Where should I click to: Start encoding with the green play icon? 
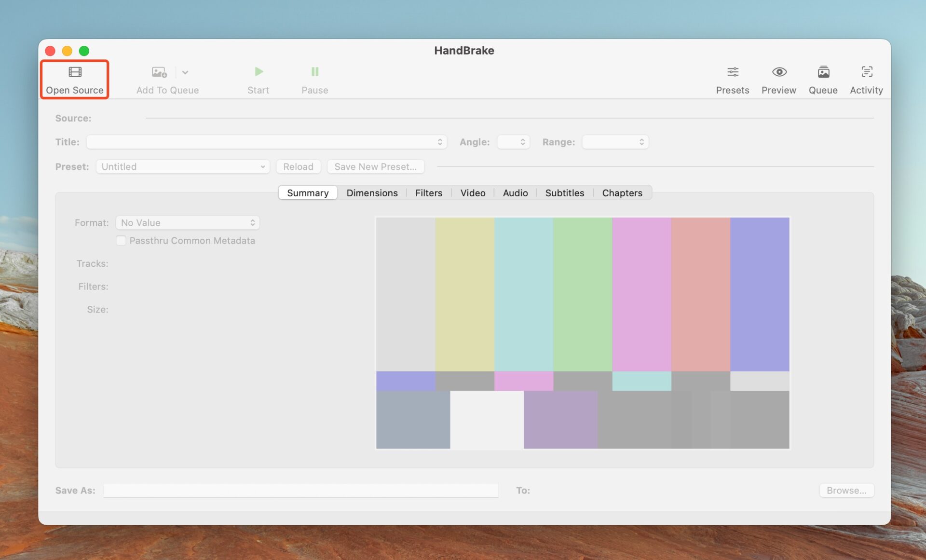click(x=259, y=72)
